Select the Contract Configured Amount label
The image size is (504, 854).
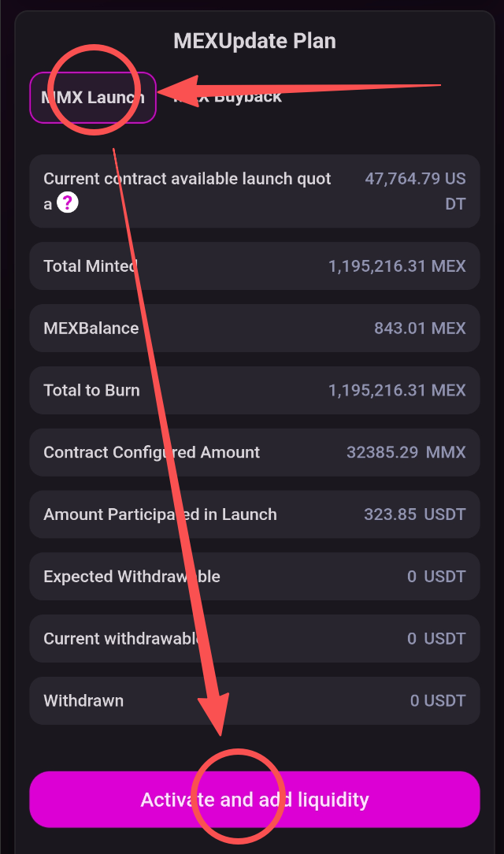click(x=151, y=452)
